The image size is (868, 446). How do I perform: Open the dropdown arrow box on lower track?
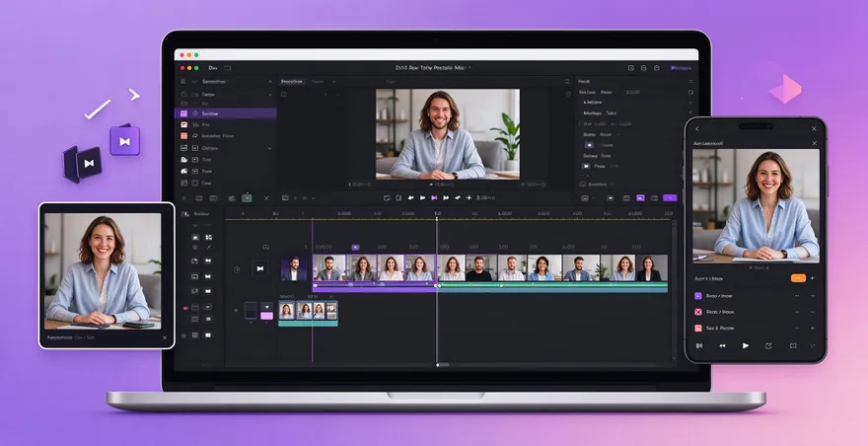[x=267, y=307]
